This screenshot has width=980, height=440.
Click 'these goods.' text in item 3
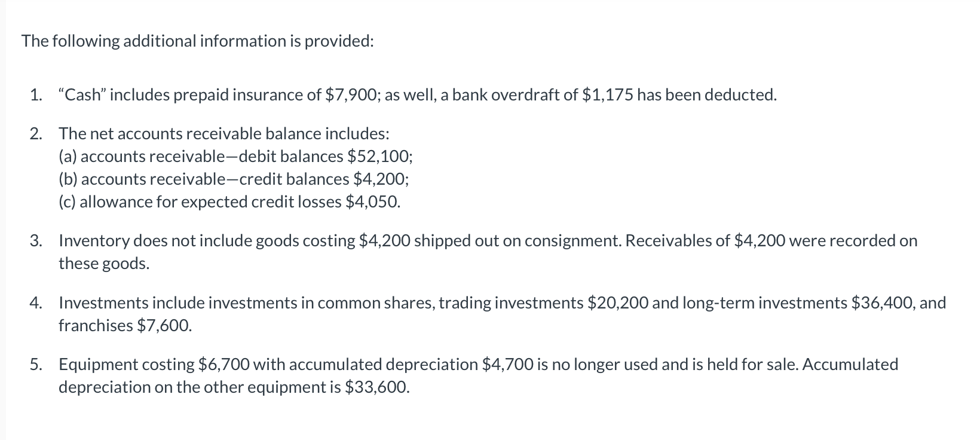point(104,264)
